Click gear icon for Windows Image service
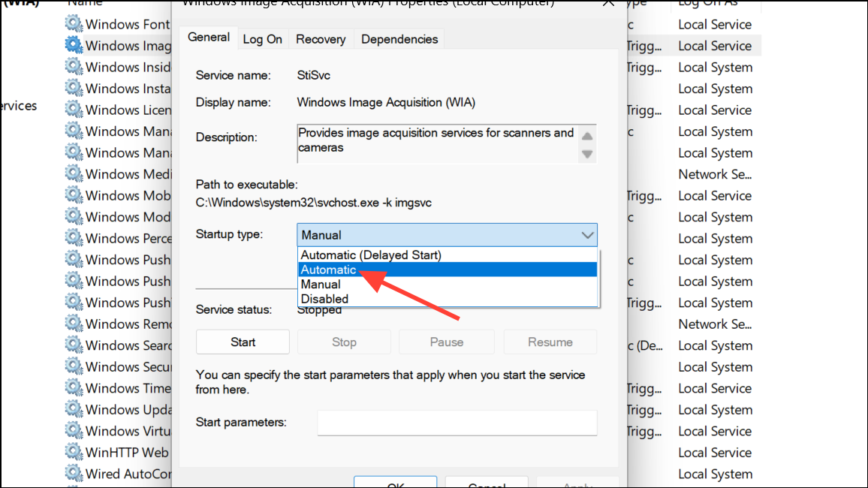 [x=74, y=45]
